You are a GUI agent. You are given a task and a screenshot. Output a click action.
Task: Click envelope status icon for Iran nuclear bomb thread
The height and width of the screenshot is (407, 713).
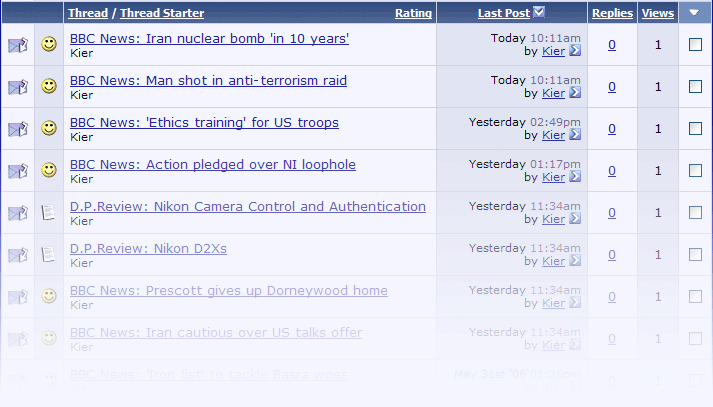tap(18, 45)
